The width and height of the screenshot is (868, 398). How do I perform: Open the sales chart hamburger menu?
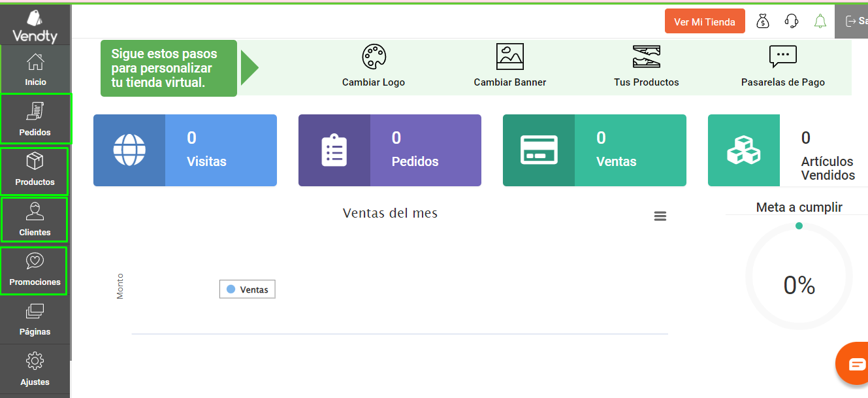click(660, 216)
